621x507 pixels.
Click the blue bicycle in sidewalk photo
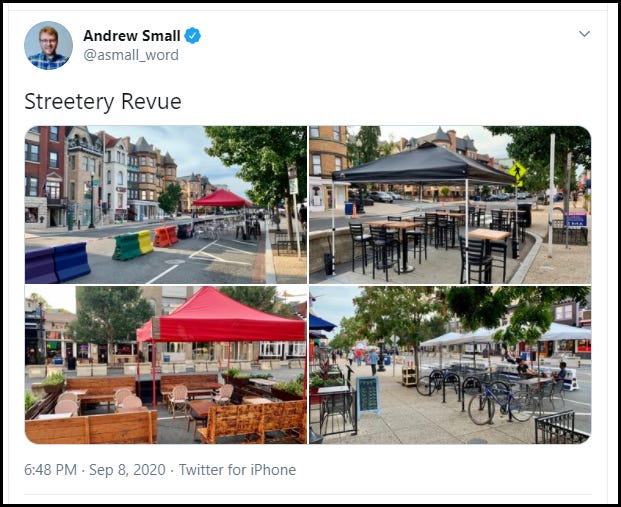pos(500,404)
